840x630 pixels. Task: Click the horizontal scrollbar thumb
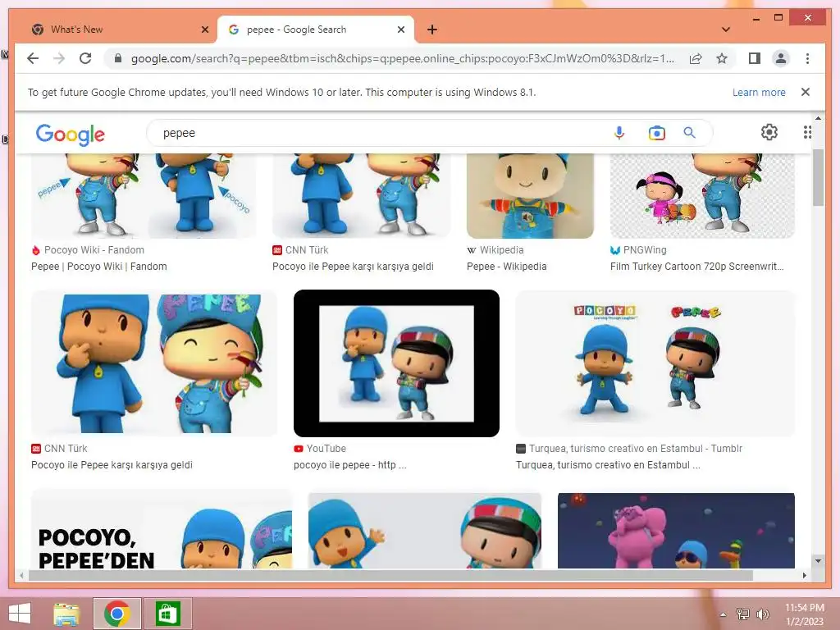[390, 575]
